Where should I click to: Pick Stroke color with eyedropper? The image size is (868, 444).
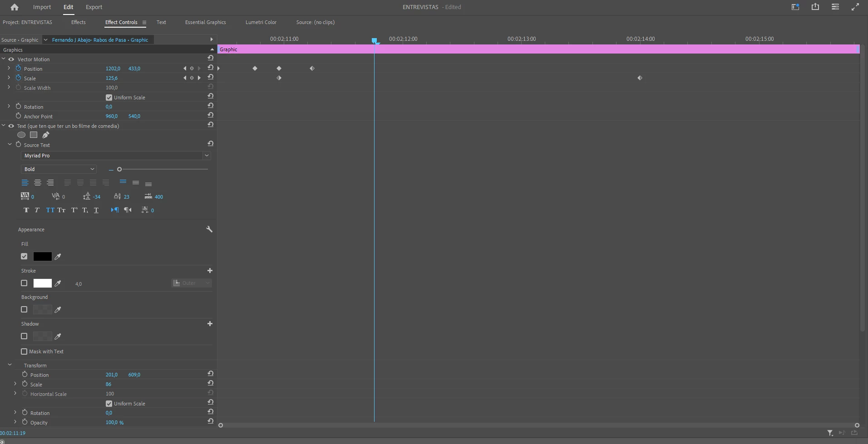coord(58,283)
